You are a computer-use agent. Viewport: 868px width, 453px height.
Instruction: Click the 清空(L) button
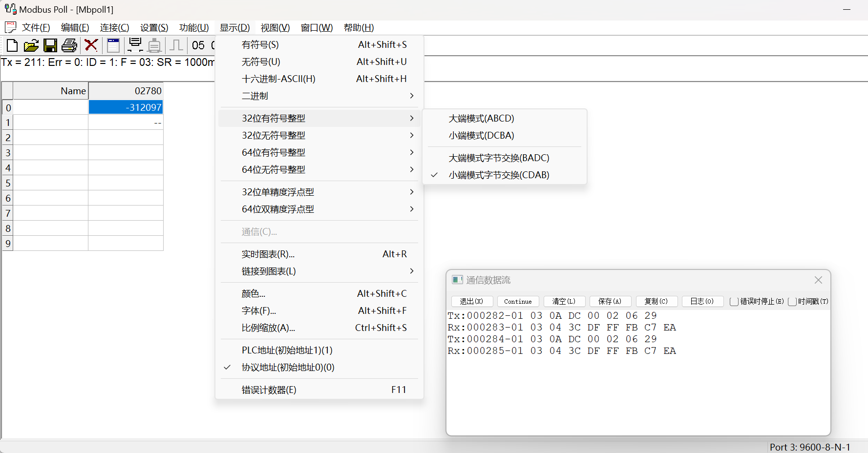point(564,302)
